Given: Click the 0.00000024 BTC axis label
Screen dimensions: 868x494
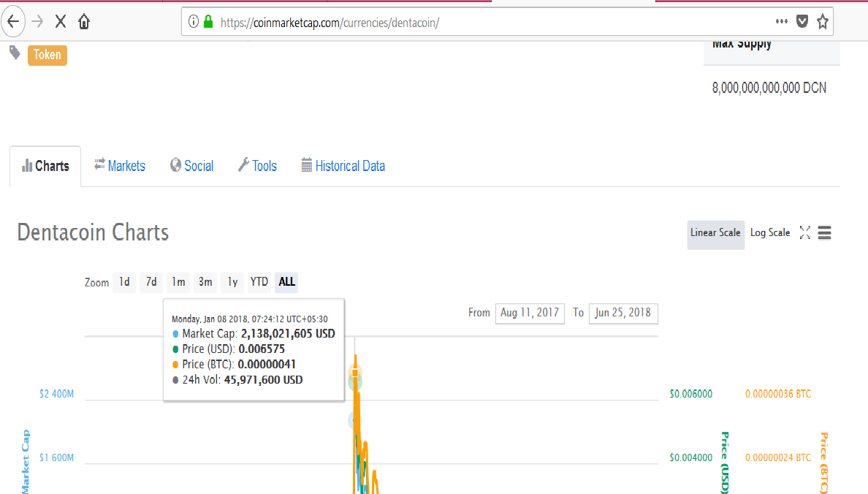Looking at the screenshot, I should coord(778,457).
